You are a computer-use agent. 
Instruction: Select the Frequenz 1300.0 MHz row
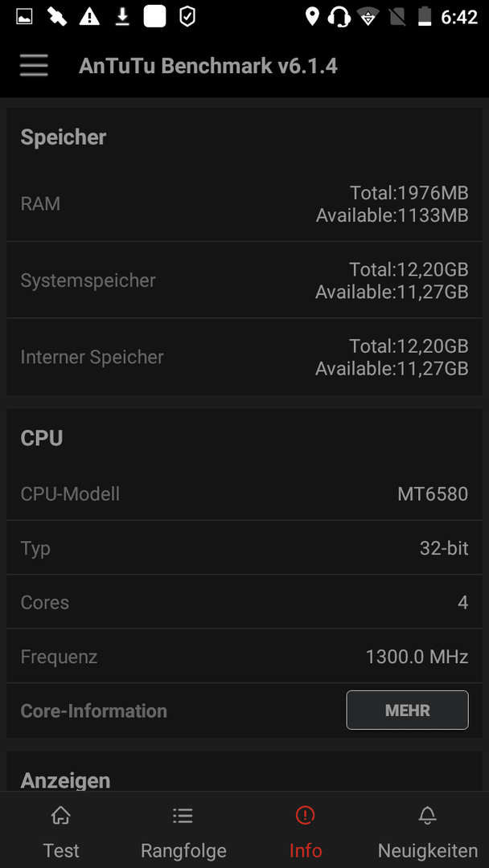tap(244, 657)
